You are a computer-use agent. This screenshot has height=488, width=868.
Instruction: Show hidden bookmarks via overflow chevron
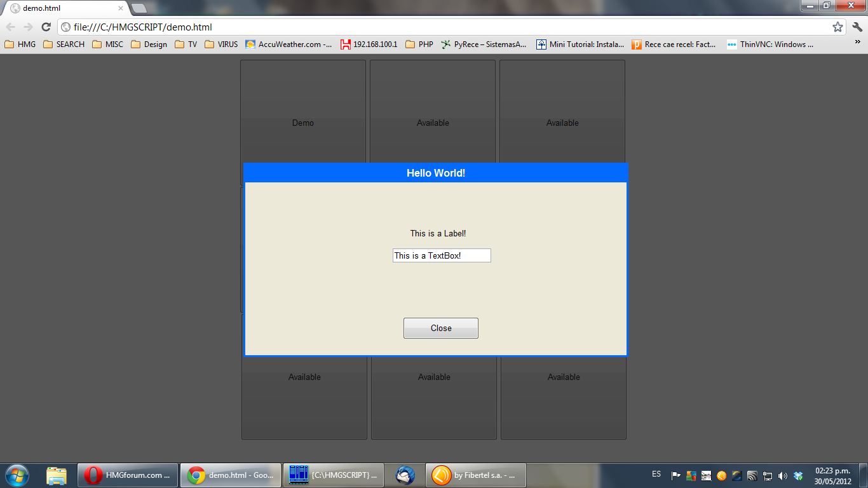click(x=858, y=44)
